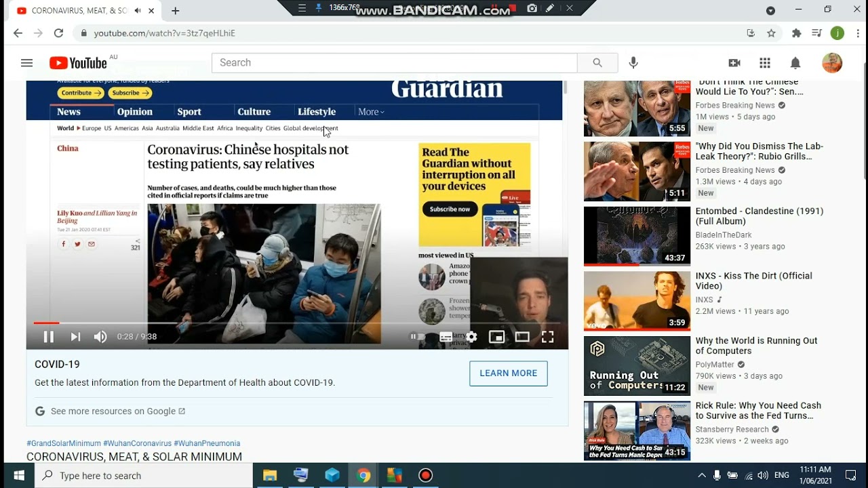The height and width of the screenshot is (488, 868).
Task: Open the #GrandSolarMinimum hashtag
Action: point(64,443)
